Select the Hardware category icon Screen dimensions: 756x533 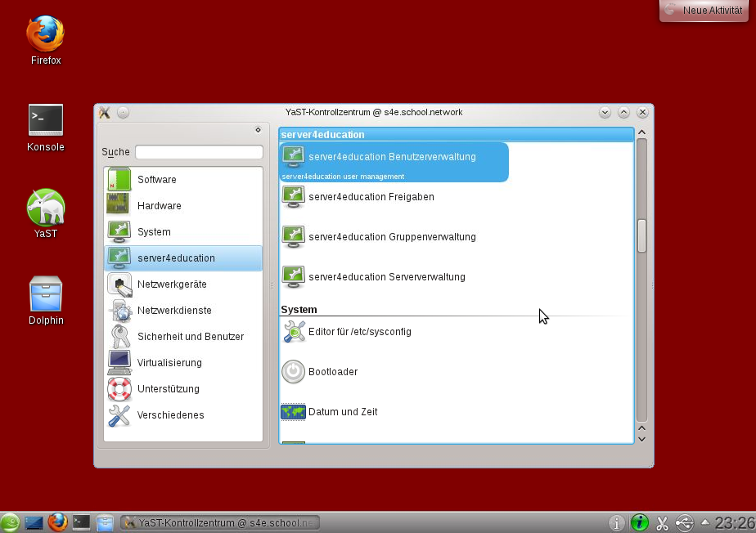click(119, 205)
